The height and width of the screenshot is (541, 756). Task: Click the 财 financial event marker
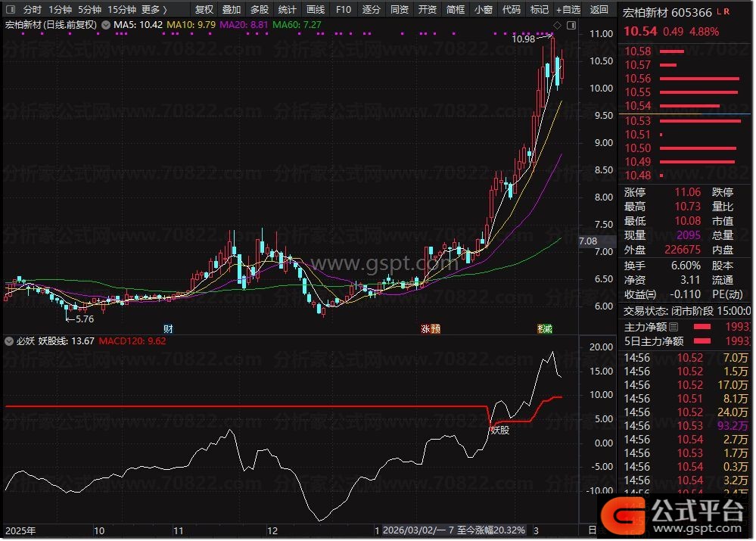click(168, 328)
